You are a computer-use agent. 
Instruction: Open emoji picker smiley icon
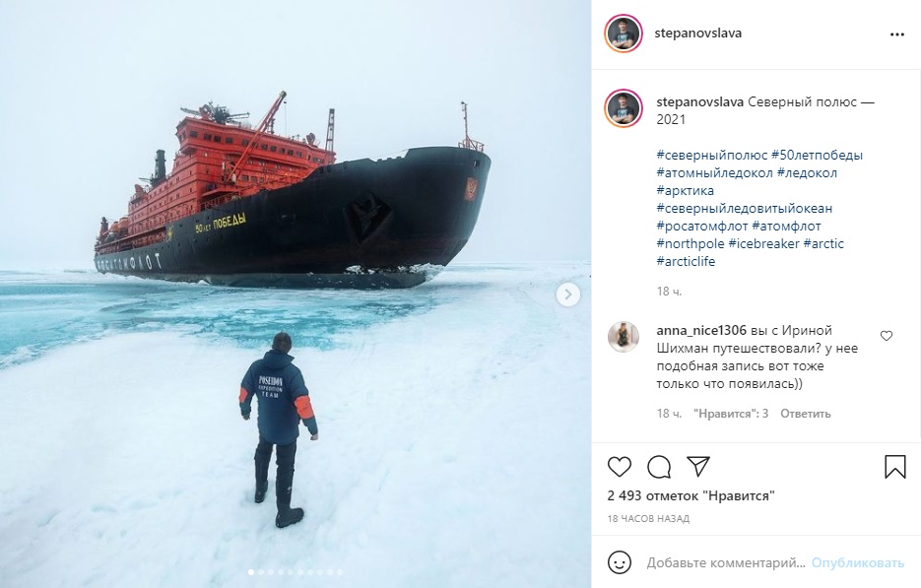[620, 562]
